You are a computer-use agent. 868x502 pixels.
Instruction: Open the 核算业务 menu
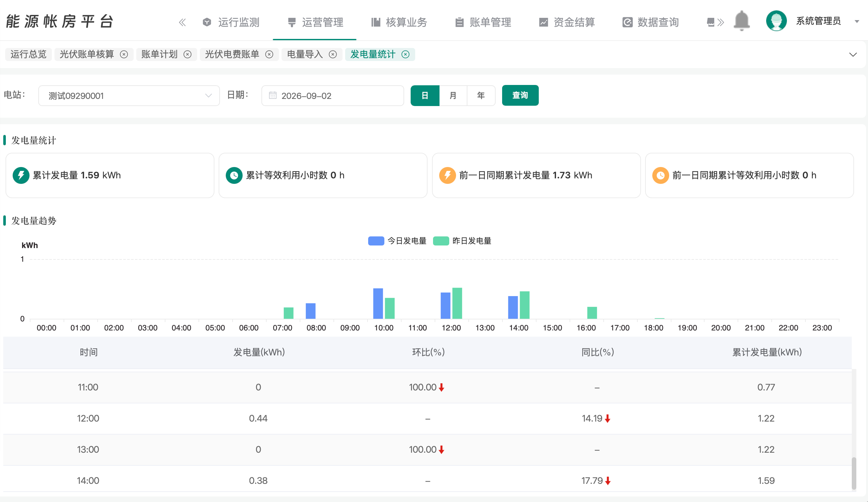point(399,22)
